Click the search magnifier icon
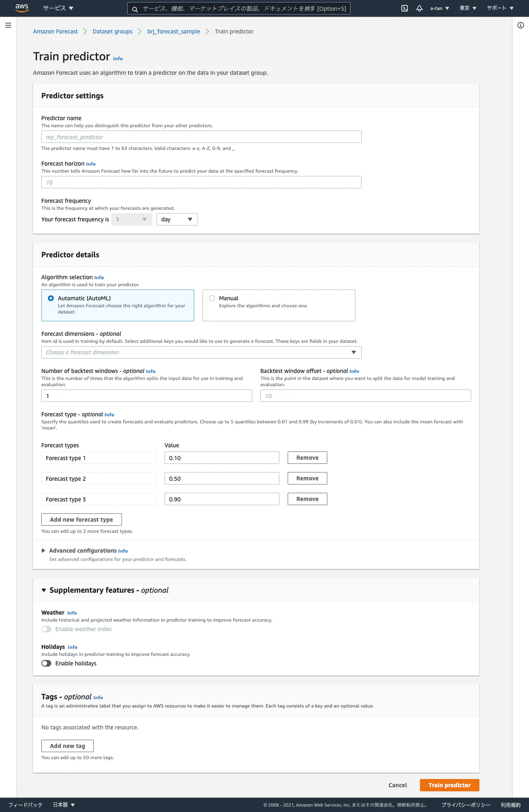The width and height of the screenshot is (529, 812). point(135,9)
